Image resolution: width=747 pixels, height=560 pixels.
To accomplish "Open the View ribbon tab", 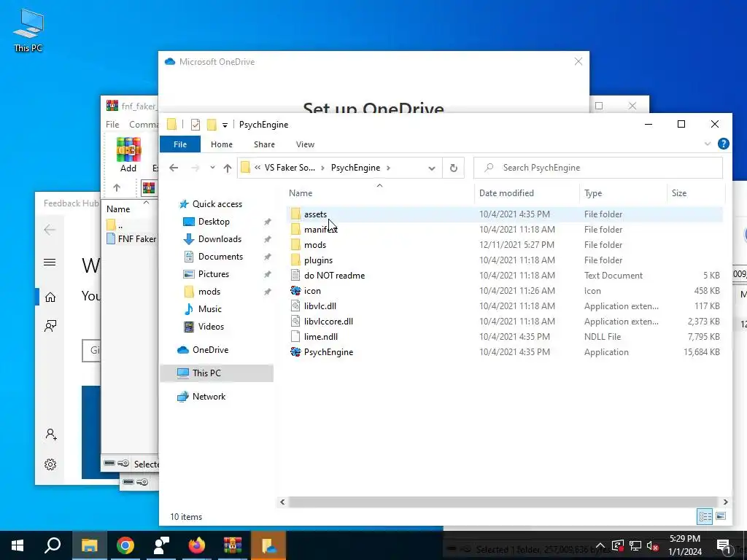I will [x=305, y=144].
